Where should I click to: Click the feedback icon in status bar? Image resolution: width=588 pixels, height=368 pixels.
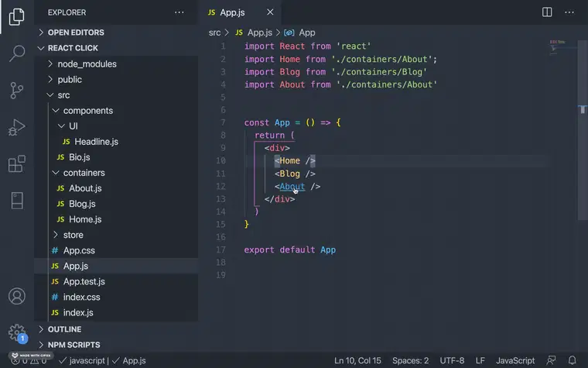(x=551, y=360)
